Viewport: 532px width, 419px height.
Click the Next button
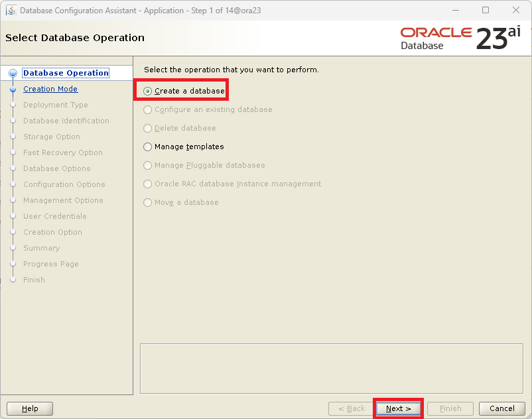click(398, 408)
